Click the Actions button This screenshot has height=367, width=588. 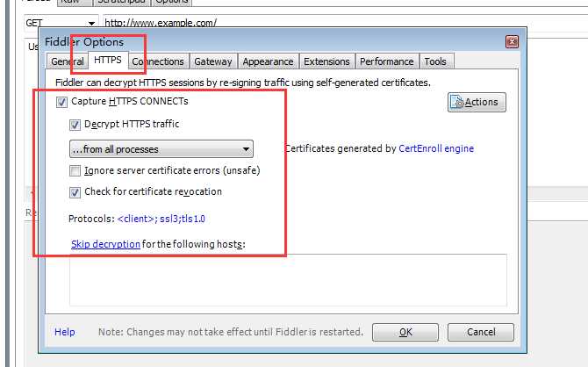[x=477, y=102]
